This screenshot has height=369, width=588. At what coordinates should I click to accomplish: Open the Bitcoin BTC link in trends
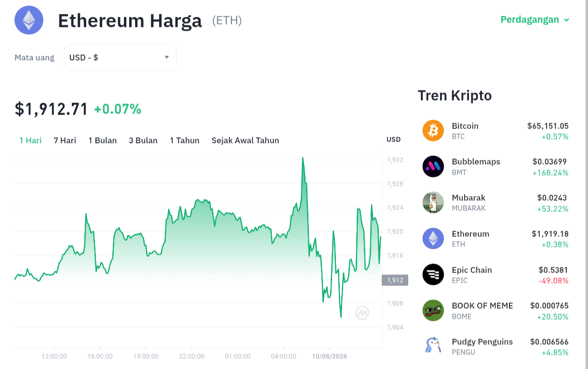[495, 131]
